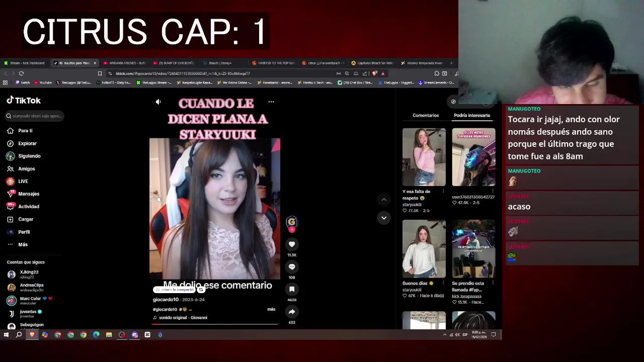Go to the previous video with up chevron
This screenshot has width=644, height=362.
click(x=384, y=200)
